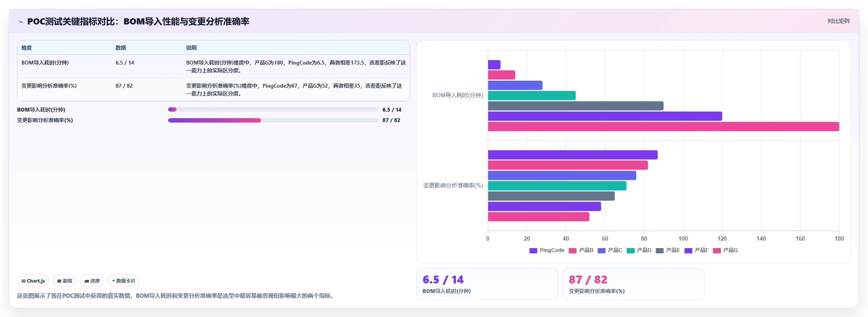Viewport: 868px width, 317px height.
Task: Select the 表格 tag chip
Action: point(64,281)
